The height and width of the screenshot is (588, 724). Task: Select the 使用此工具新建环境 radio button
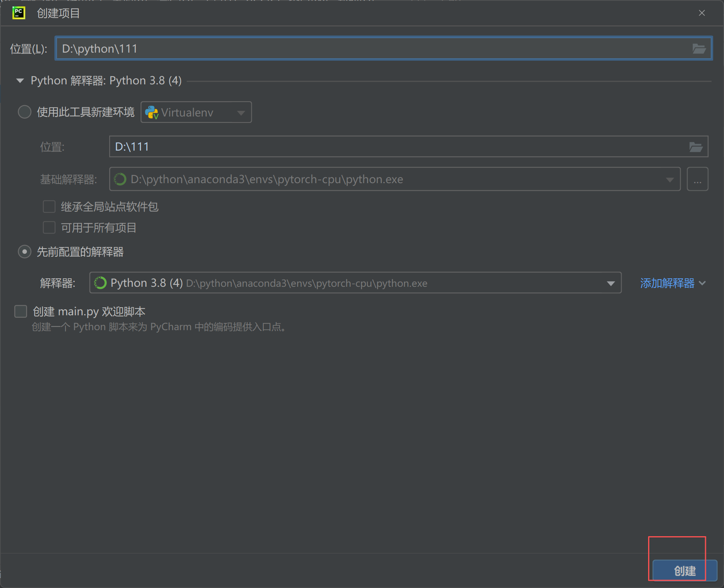(x=24, y=112)
